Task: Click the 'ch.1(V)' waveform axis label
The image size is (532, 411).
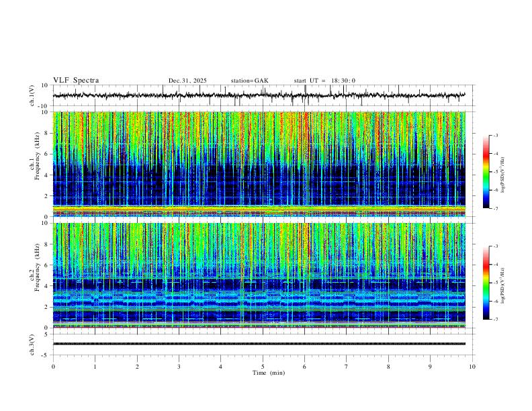Action: click(x=32, y=95)
